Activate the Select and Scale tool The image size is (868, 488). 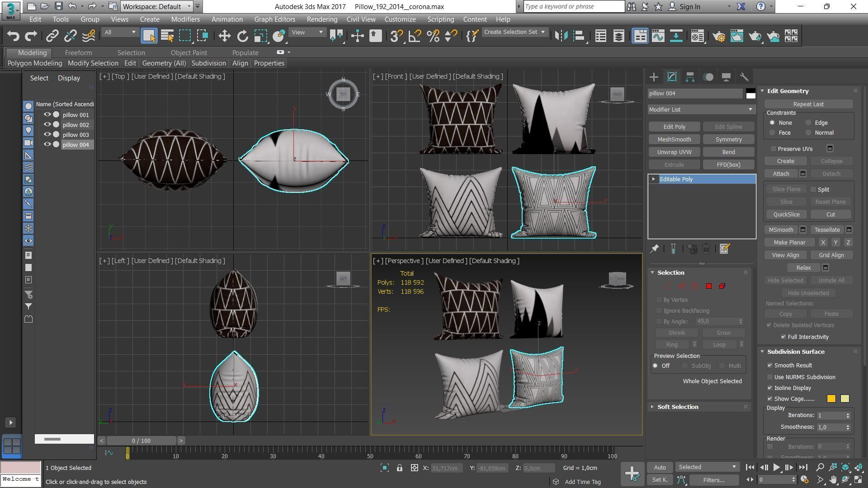coord(260,36)
